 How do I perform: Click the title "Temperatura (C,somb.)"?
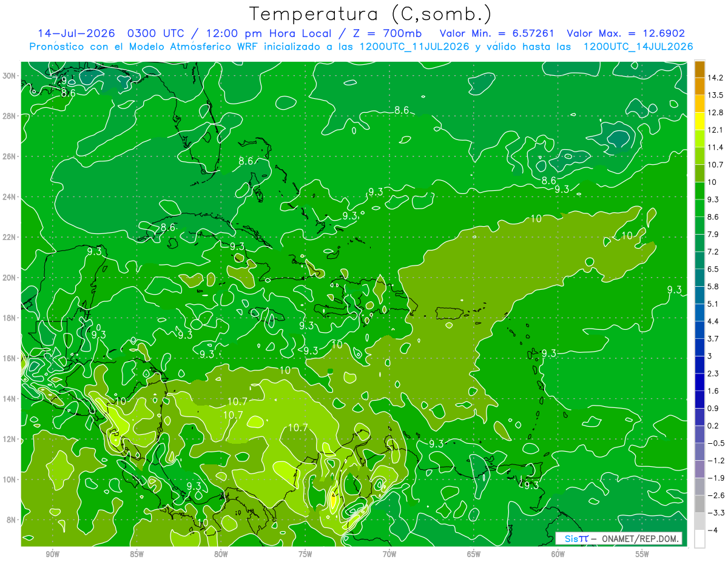(x=371, y=14)
